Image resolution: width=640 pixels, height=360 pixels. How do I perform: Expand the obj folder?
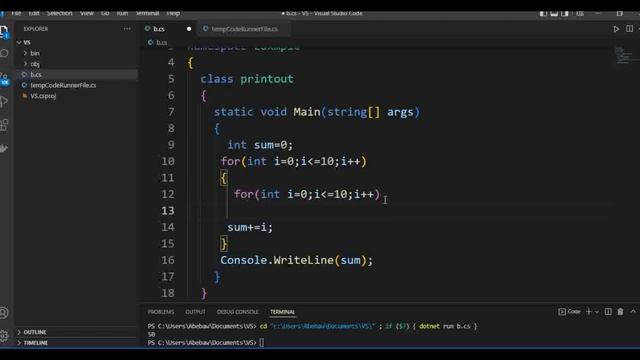tap(76, 64)
